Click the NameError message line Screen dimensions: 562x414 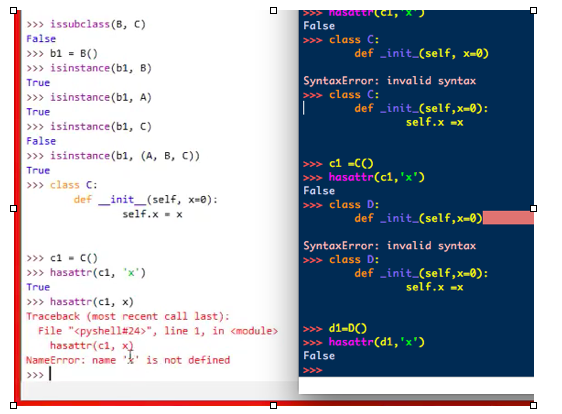(128, 360)
